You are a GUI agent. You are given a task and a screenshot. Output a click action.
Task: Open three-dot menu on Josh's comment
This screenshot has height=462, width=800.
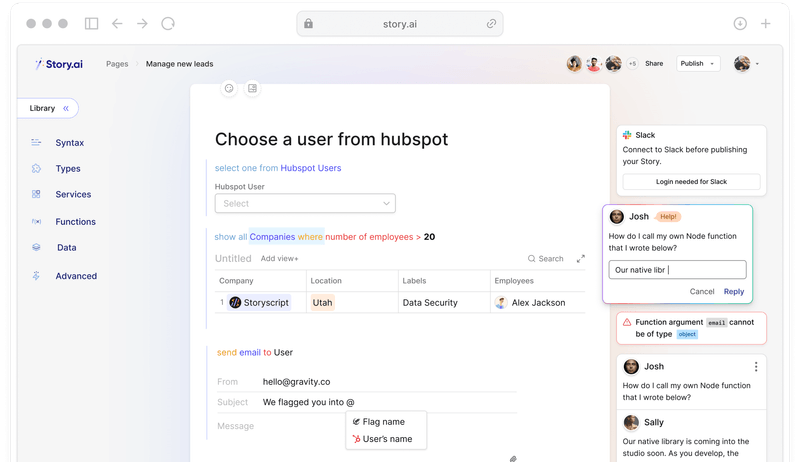click(x=756, y=367)
